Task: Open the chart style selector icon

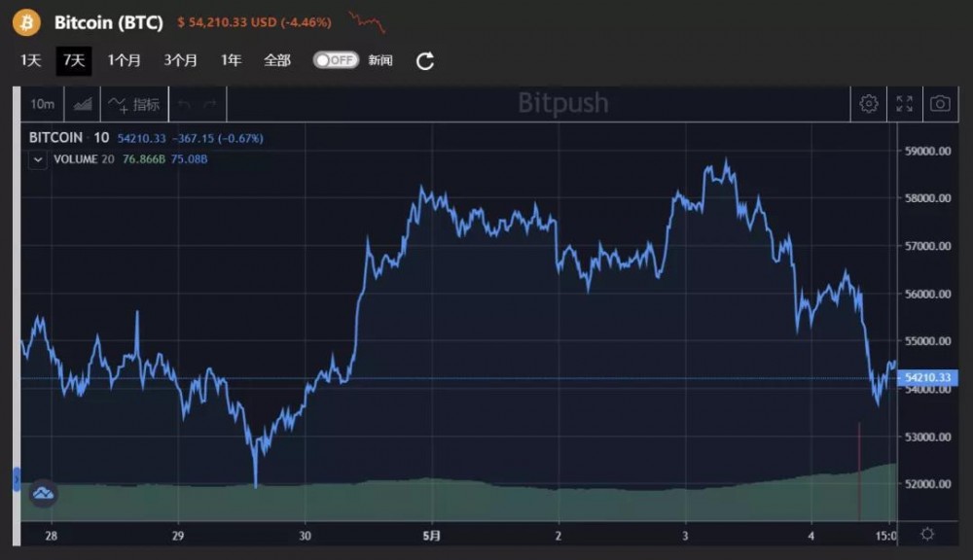Action: click(x=81, y=102)
